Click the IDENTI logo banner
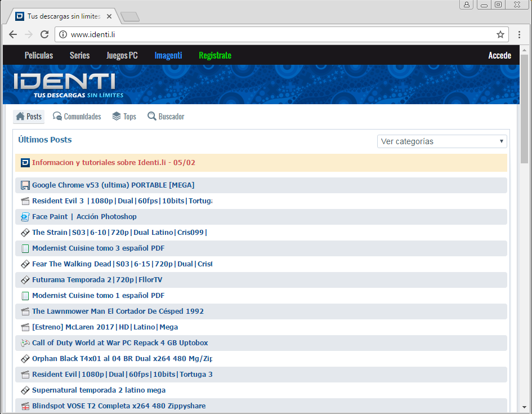This screenshot has width=532, height=414. click(68, 85)
